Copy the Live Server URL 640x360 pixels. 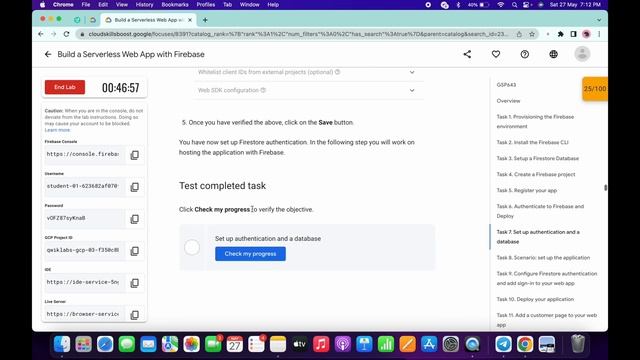[134, 315]
